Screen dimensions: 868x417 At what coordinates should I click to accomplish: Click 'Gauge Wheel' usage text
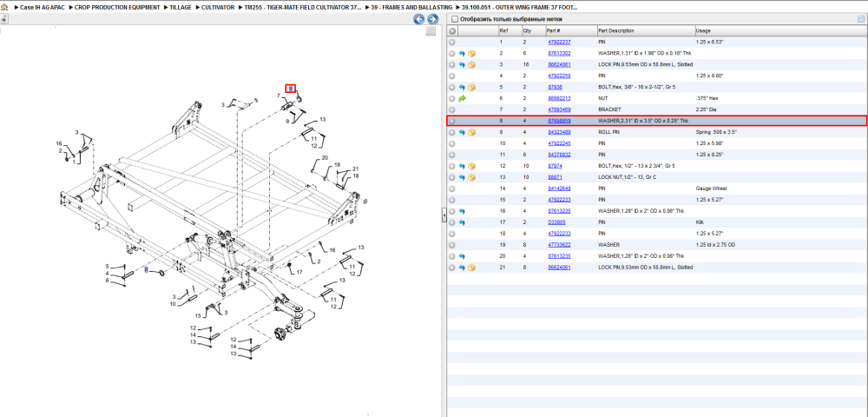[710, 189]
